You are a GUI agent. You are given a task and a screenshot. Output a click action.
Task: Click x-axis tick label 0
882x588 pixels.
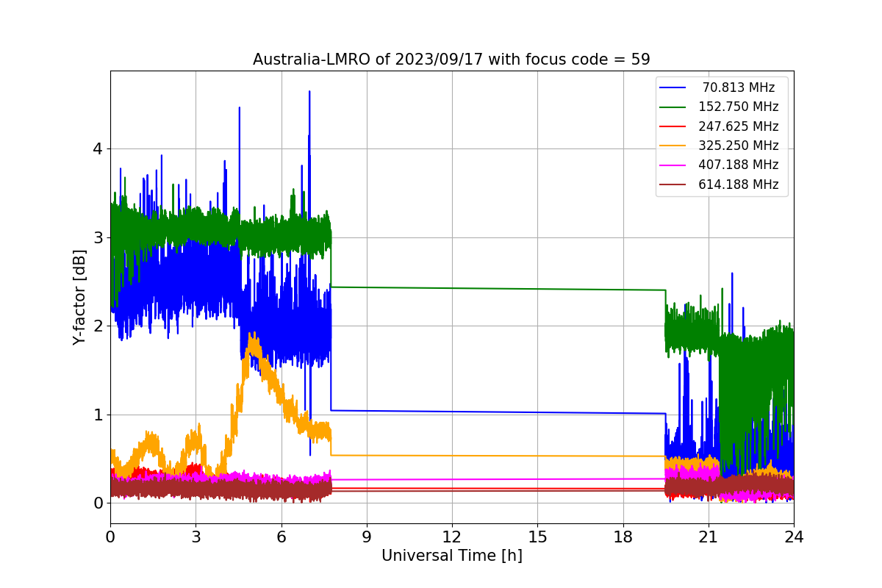pyautogui.click(x=110, y=537)
